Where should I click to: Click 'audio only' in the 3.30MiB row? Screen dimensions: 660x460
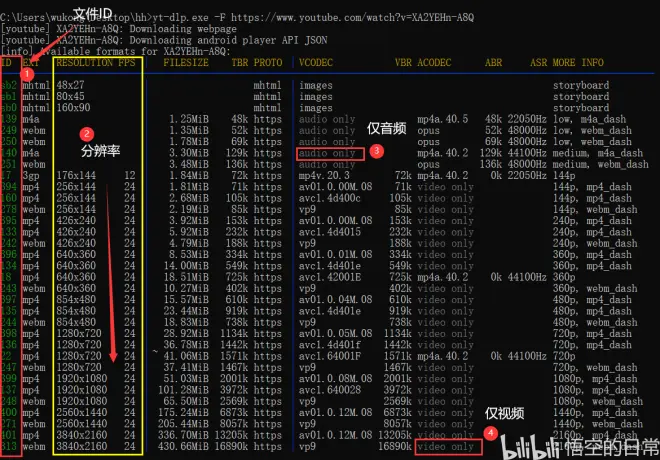coord(327,153)
